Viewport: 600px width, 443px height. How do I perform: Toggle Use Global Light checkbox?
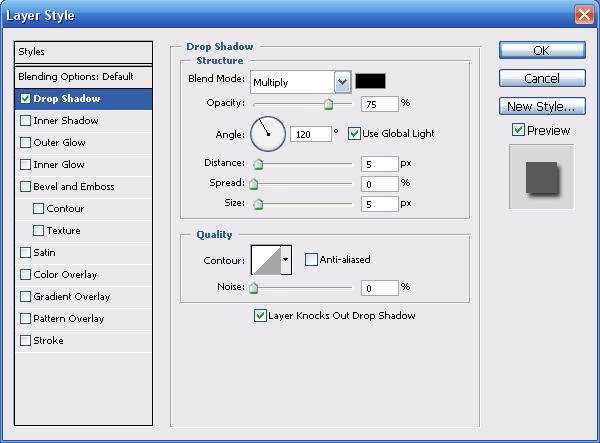pyautogui.click(x=354, y=133)
